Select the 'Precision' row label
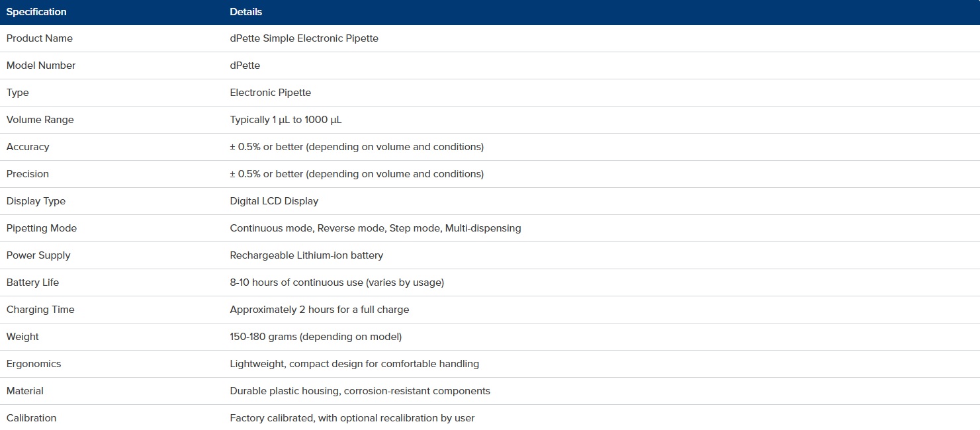The height and width of the screenshot is (430, 980). click(x=28, y=174)
